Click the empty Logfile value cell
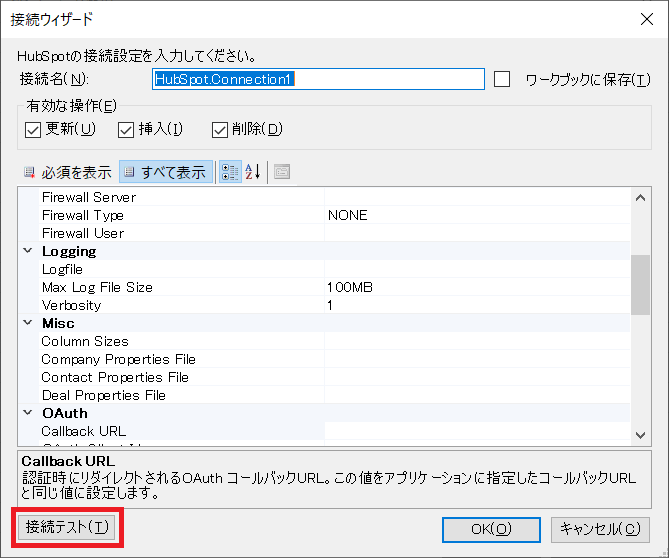Image resolution: width=669 pixels, height=558 pixels. (x=477, y=269)
